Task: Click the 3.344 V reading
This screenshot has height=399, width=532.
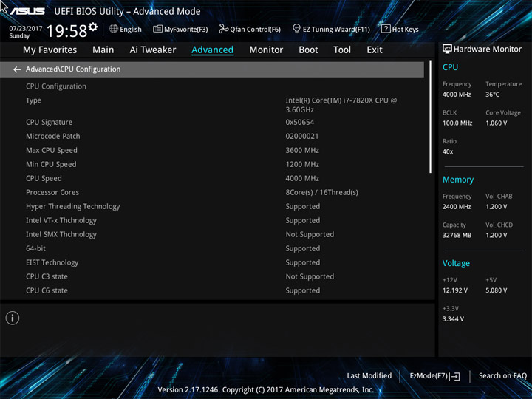Action: click(x=453, y=318)
